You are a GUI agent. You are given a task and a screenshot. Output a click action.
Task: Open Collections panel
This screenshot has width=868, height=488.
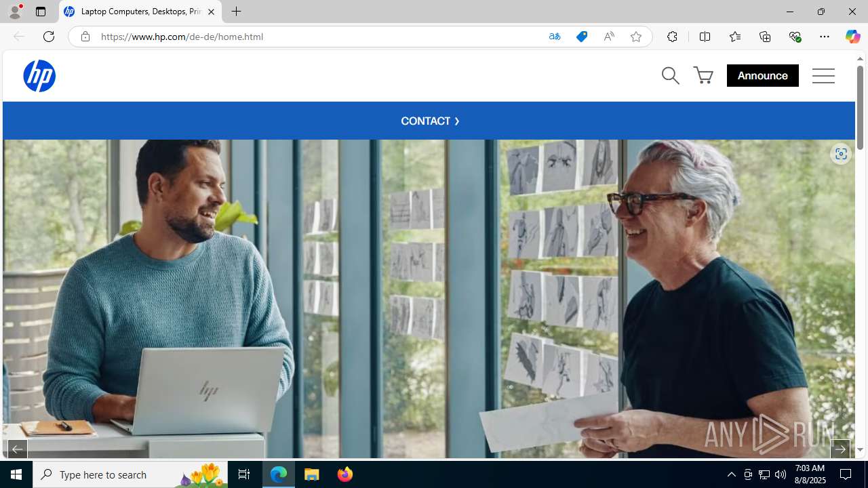[765, 37]
